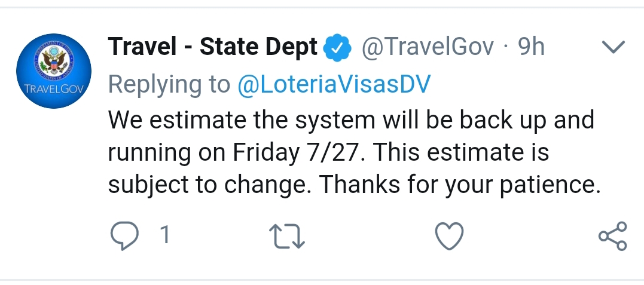The height and width of the screenshot is (285, 644).
Task: Share the tweet via share icon
Action: (613, 236)
